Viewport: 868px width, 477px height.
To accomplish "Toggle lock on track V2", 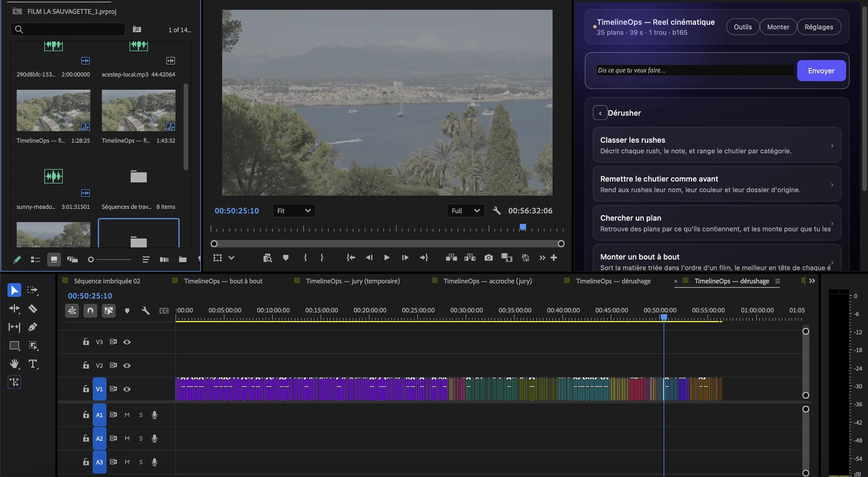I will pos(86,365).
